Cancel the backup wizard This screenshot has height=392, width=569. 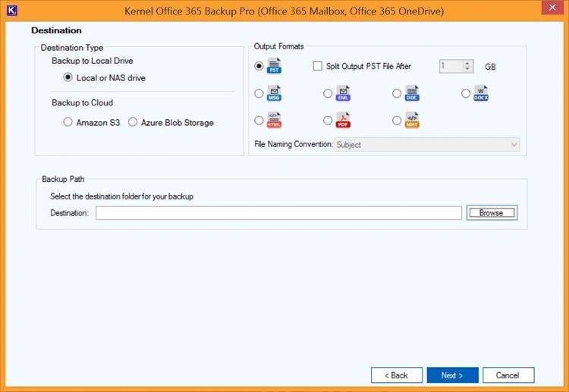(508, 375)
